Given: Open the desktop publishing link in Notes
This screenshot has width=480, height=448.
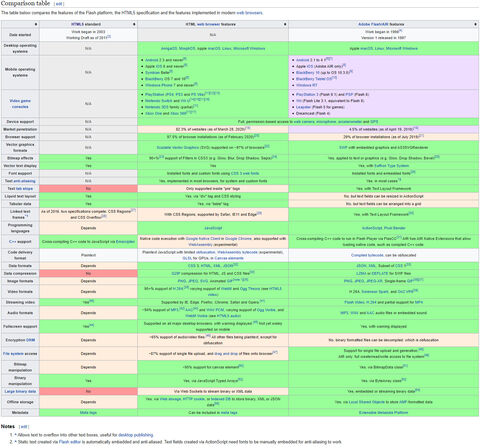Looking at the screenshot, I should [136, 435].
